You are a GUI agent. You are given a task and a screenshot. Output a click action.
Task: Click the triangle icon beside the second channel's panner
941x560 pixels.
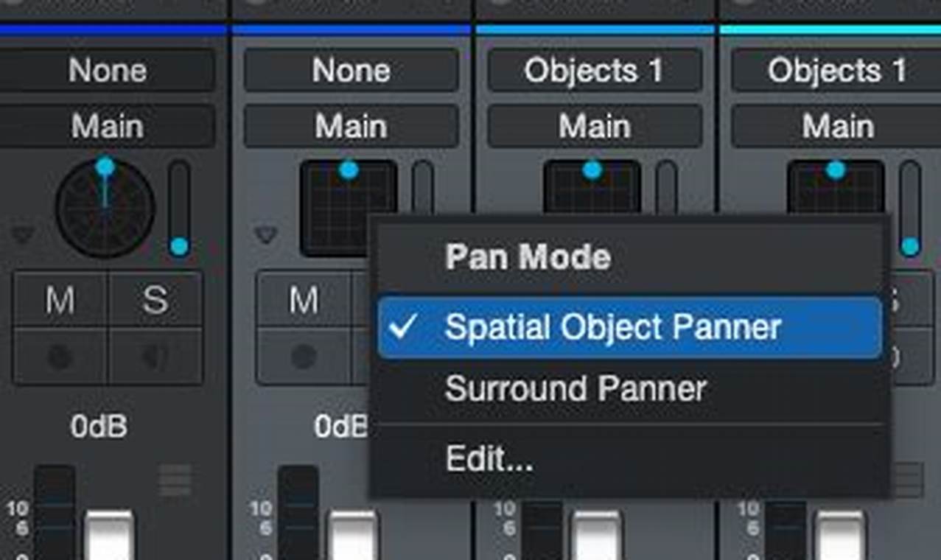(x=265, y=235)
